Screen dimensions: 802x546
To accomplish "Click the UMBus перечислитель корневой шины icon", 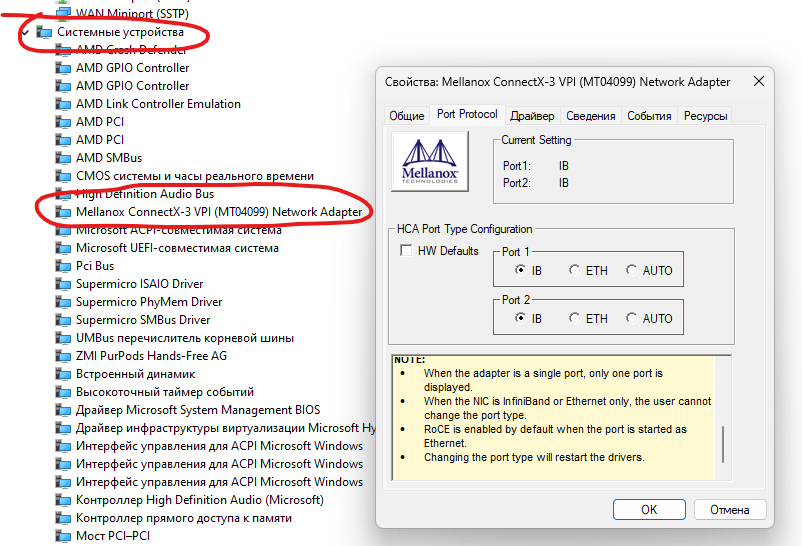I will point(63,338).
